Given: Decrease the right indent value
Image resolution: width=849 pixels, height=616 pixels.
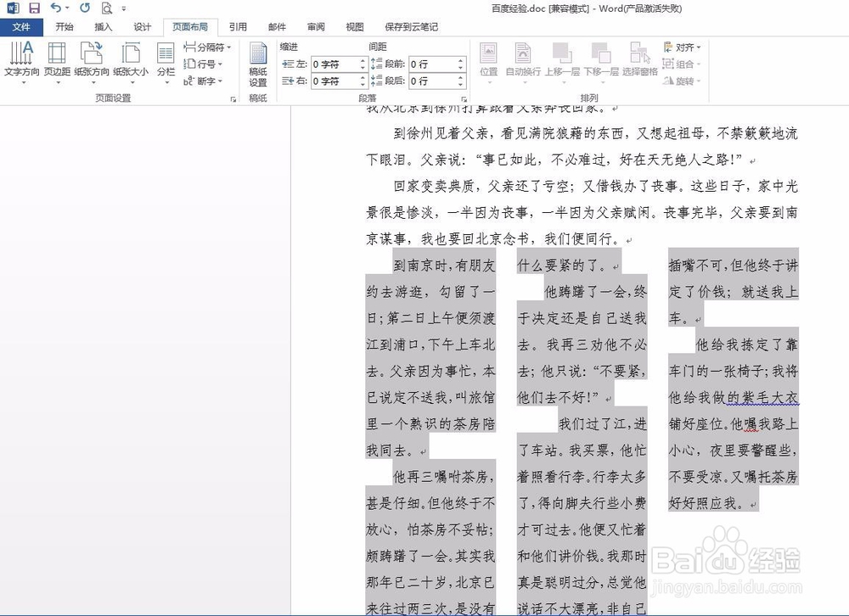Looking at the screenshot, I should [363, 85].
